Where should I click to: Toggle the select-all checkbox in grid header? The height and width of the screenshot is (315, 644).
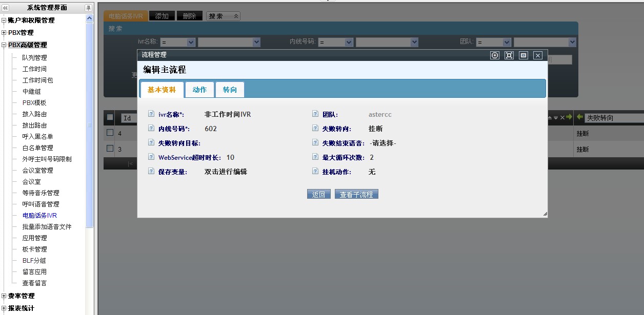coord(110,117)
